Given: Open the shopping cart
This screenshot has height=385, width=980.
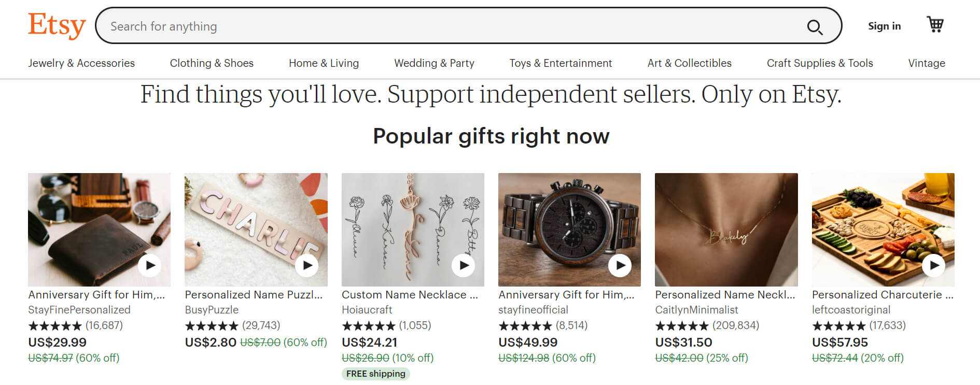Looking at the screenshot, I should (935, 24).
